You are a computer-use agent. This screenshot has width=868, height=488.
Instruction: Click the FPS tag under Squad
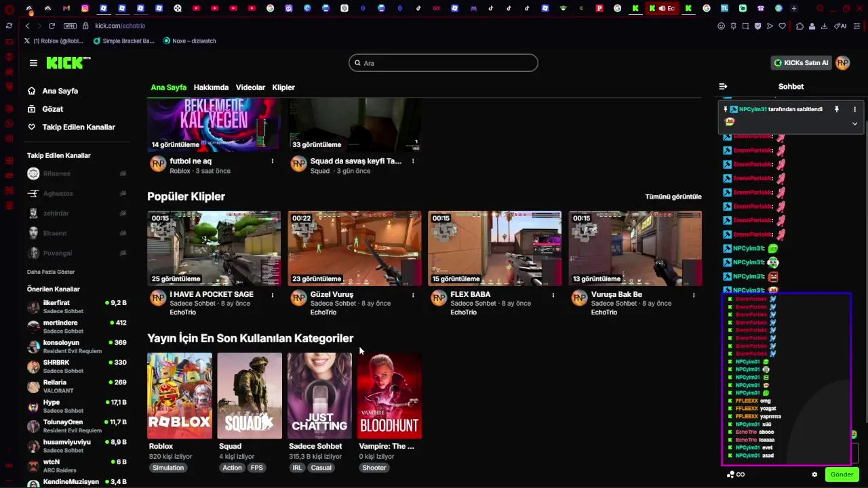256,468
